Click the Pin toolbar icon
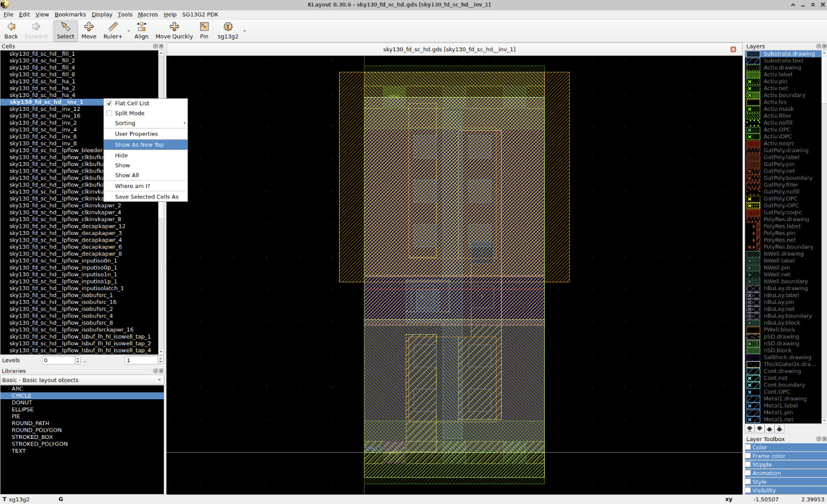Screen dimensions: 827x504 click(x=204, y=30)
